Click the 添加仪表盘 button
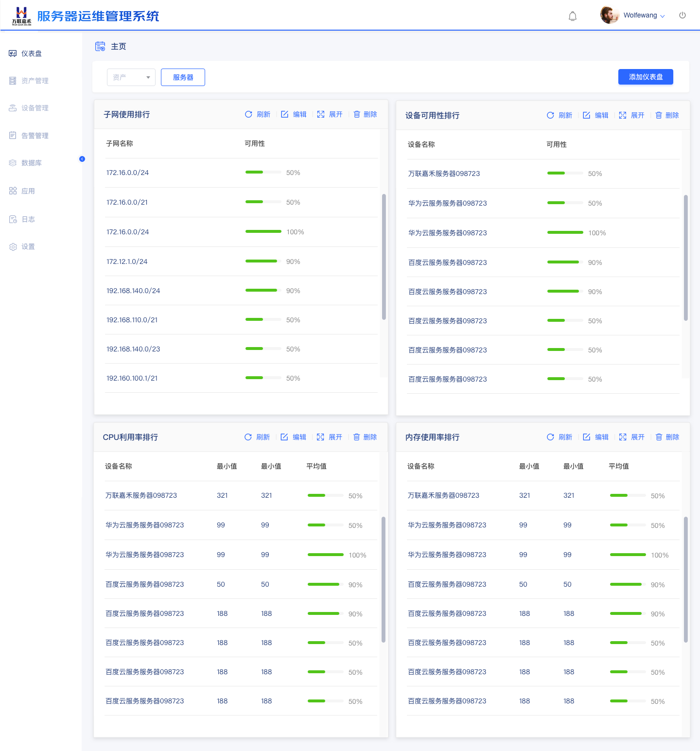Image resolution: width=700 pixels, height=751 pixels. click(x=645, y=77)
